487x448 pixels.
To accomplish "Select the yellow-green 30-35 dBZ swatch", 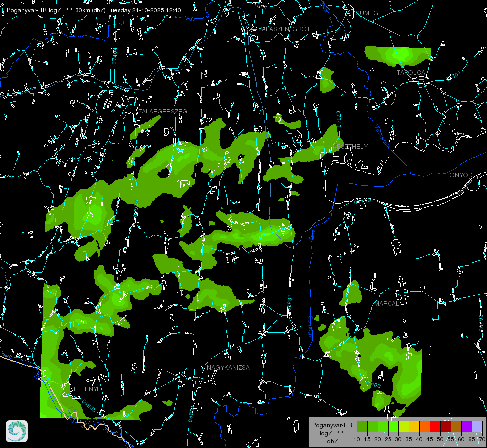I will tap(404, 426).
